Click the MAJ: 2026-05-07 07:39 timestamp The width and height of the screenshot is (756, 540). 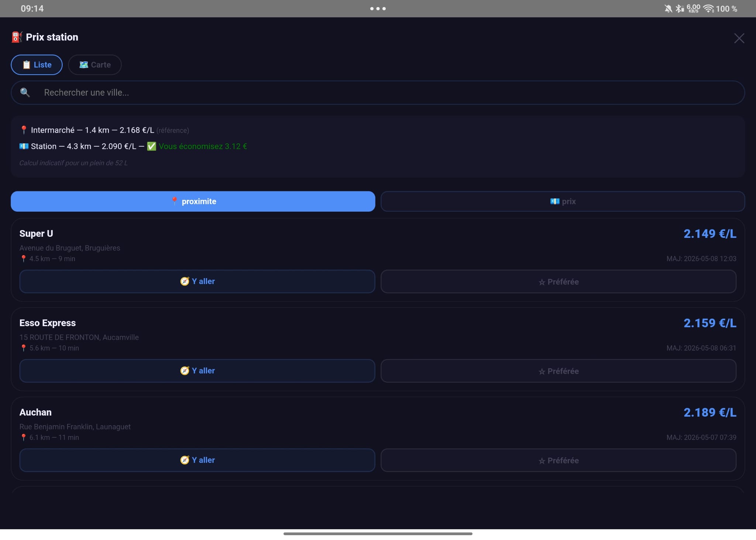point(701,437)
